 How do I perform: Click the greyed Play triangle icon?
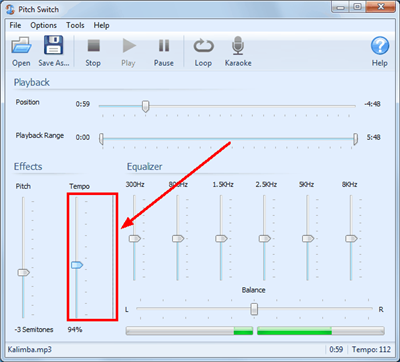point(129,45)
